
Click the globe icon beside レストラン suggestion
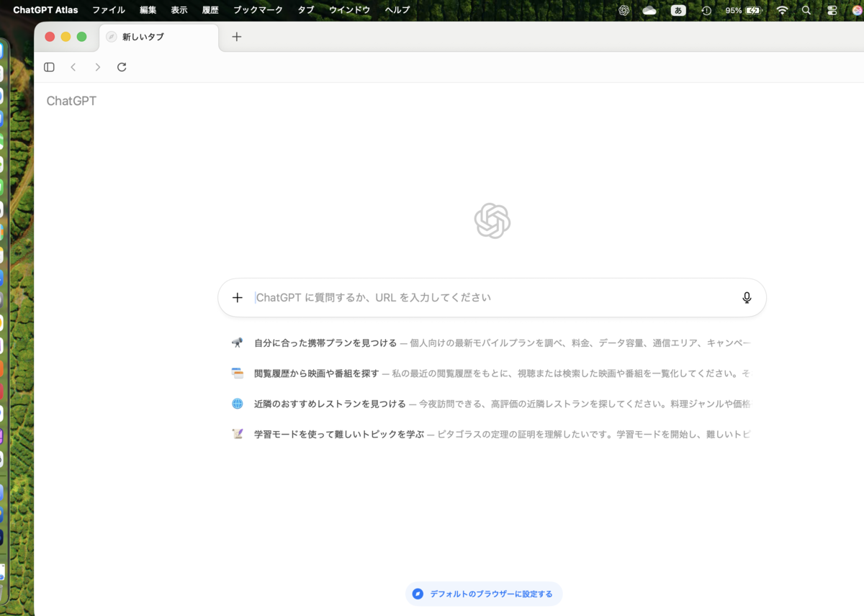[x=237, y=404]
